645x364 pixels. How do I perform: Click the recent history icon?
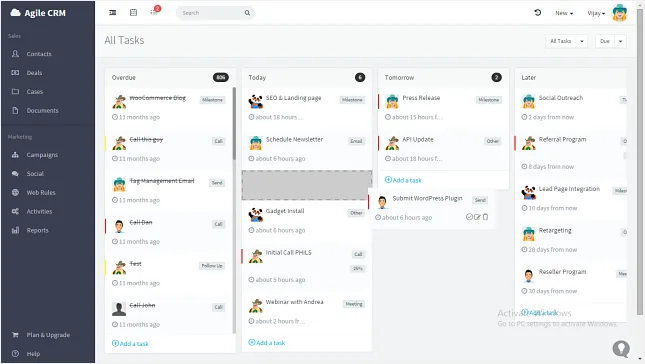(537, 13)
